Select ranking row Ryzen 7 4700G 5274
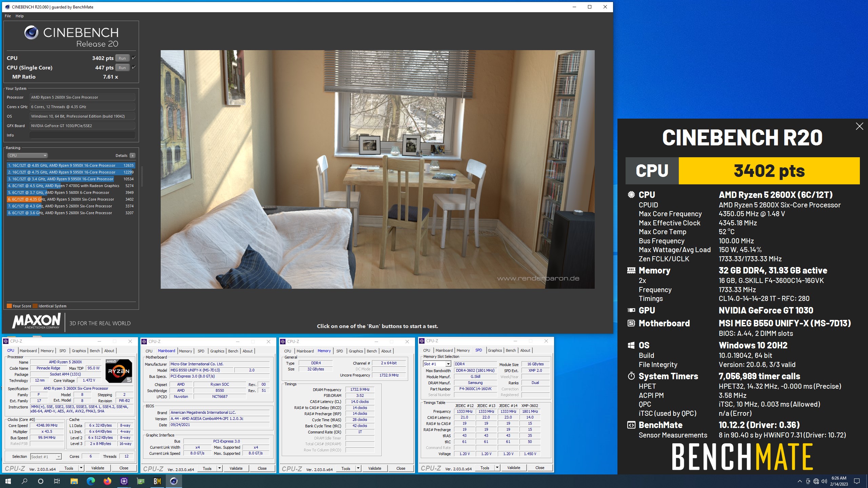868x488 pixels. tap(71, 186)
